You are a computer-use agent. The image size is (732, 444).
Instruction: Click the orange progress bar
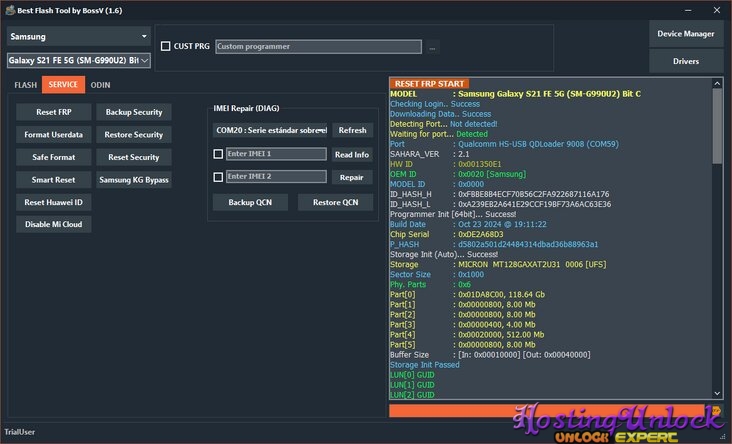tap(547, 410)
